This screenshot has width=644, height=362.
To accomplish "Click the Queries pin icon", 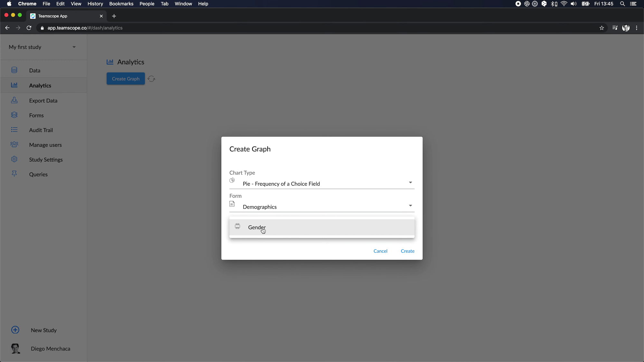I will 14,174.
